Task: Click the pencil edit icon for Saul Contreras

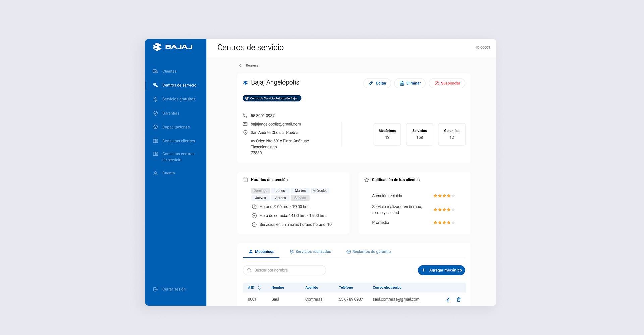Action: 448,299
